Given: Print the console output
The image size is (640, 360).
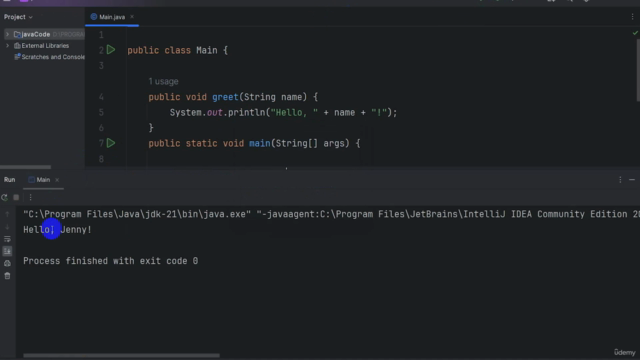Looking at the screenshot, I should 7,264.
